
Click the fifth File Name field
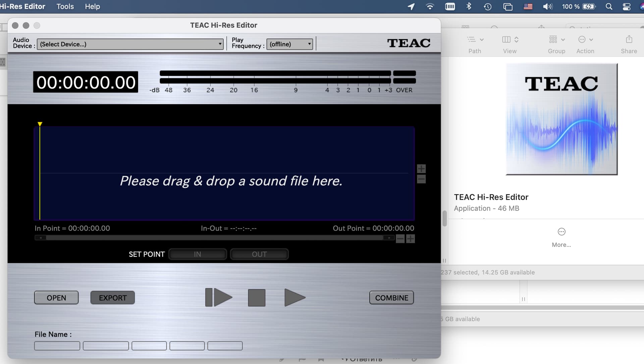pyautogui.click(x=225, y=346)
